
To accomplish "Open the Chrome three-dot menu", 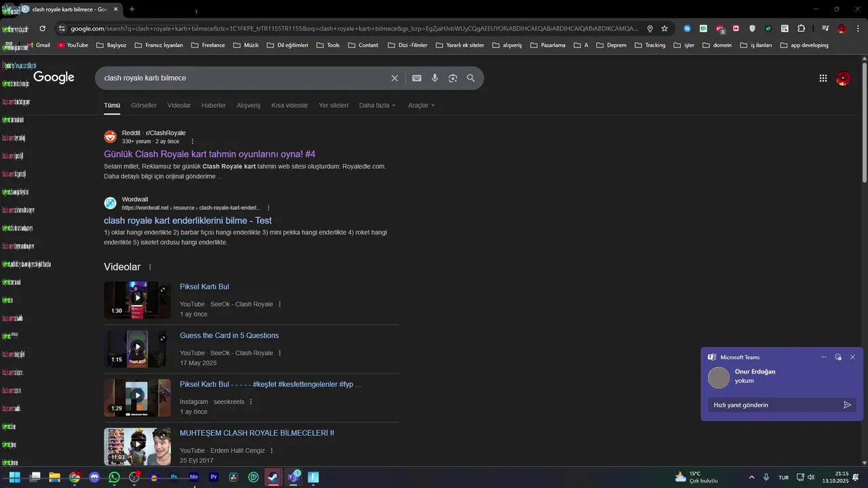I will pos(857,28).
